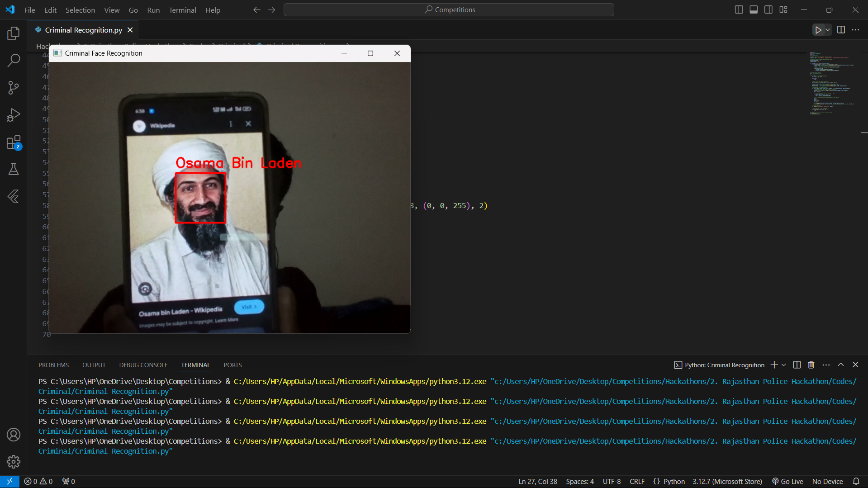Toggle the bottom panel layout button

(x=754, y=9)
